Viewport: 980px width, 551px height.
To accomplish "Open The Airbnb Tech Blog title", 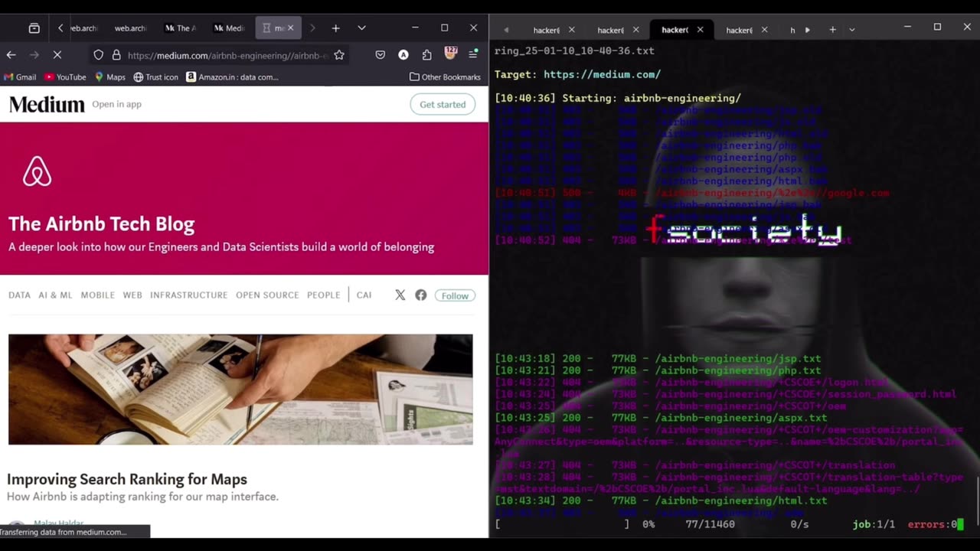I will pyautogui.click(x=102, y=224).
